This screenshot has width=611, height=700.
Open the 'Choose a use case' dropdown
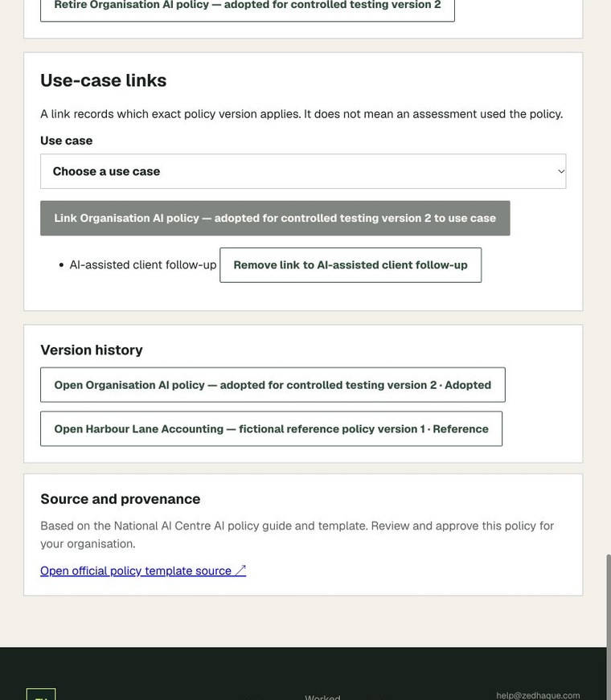click(x=303, y=171)
